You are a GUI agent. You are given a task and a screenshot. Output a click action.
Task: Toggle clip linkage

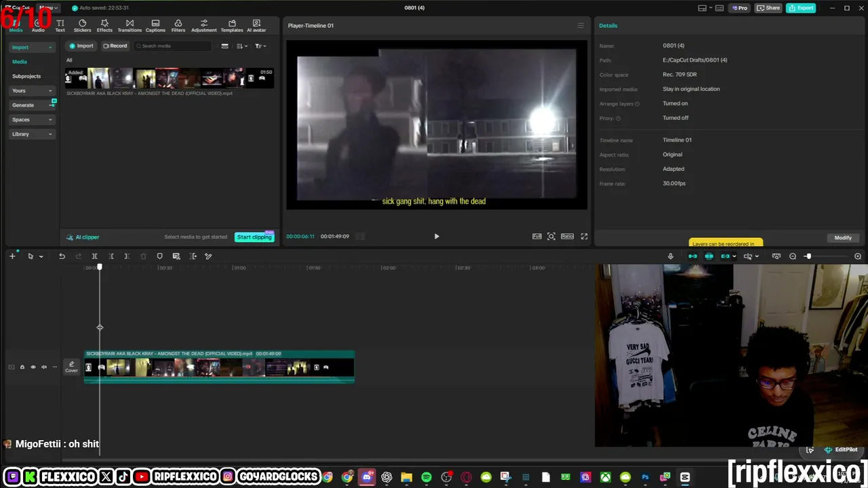pos(725,256)
